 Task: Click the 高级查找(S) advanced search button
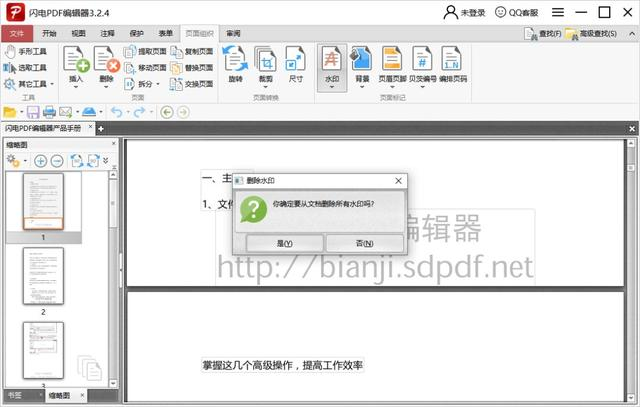coord(591,33)
